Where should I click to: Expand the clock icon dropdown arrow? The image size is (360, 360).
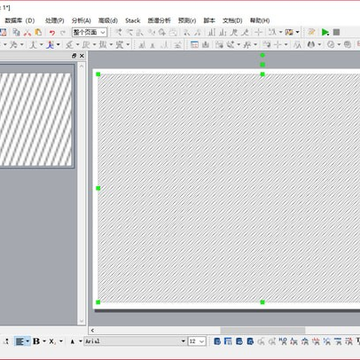339,44
